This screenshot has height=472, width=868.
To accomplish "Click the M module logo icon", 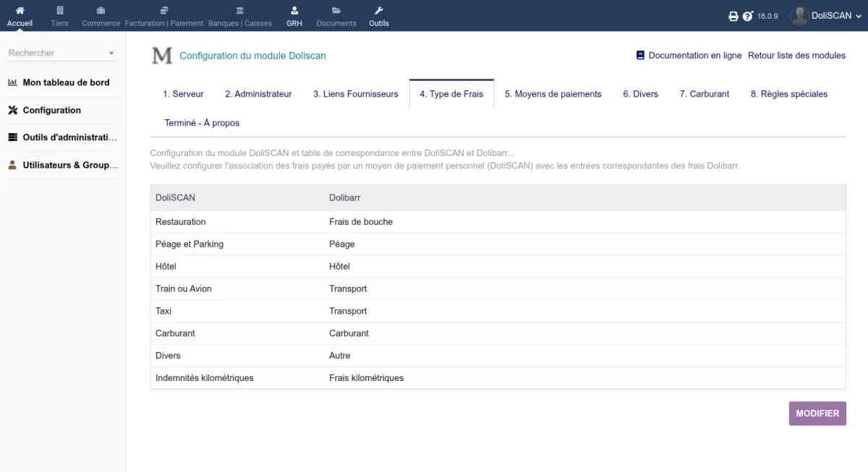I will click(162, 56).
